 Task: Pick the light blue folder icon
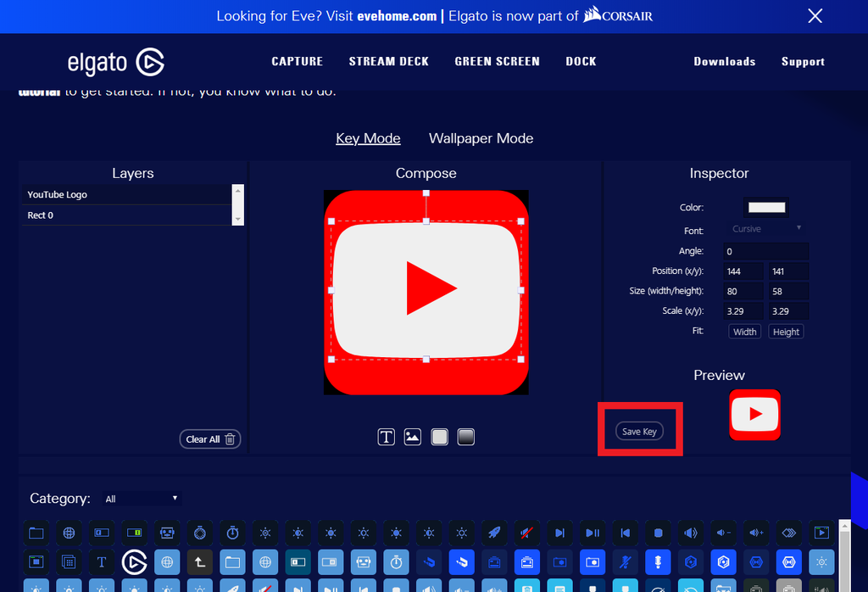[232, 562]
